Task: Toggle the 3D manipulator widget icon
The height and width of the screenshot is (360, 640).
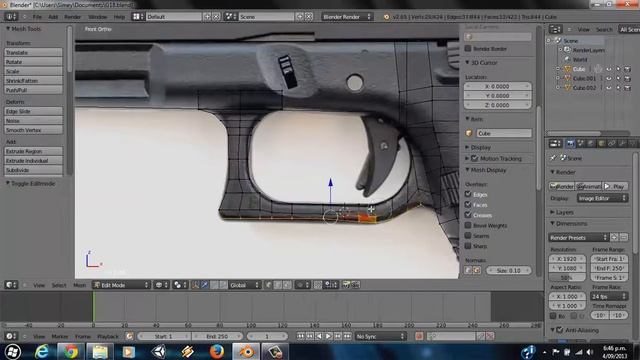Action: (x=195, y=285)
